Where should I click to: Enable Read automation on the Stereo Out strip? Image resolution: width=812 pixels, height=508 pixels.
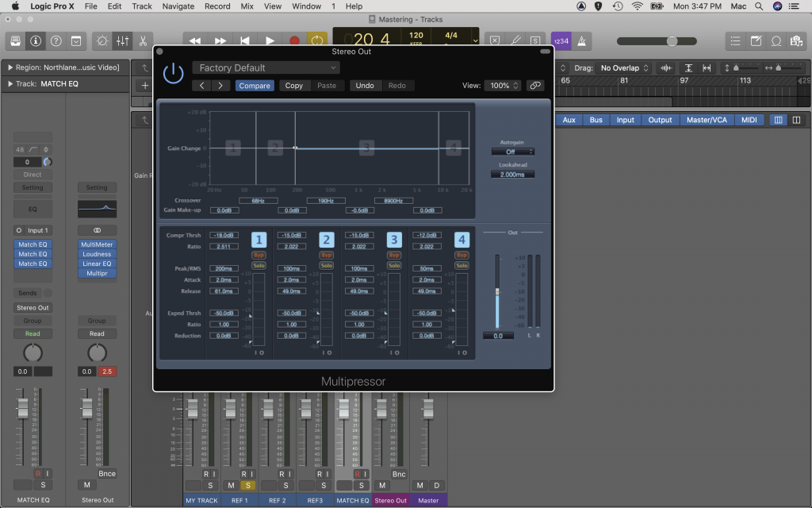pos(97,333)
